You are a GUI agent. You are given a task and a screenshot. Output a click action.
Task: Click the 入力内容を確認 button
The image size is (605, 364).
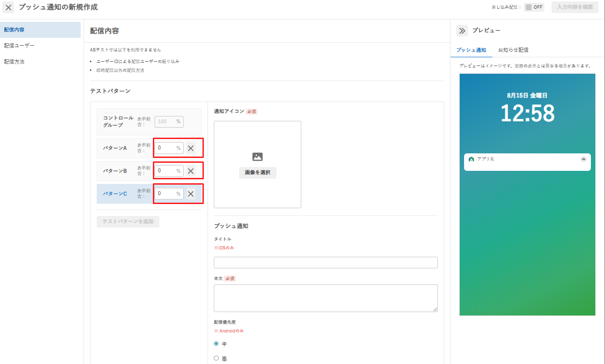(575, 7)
